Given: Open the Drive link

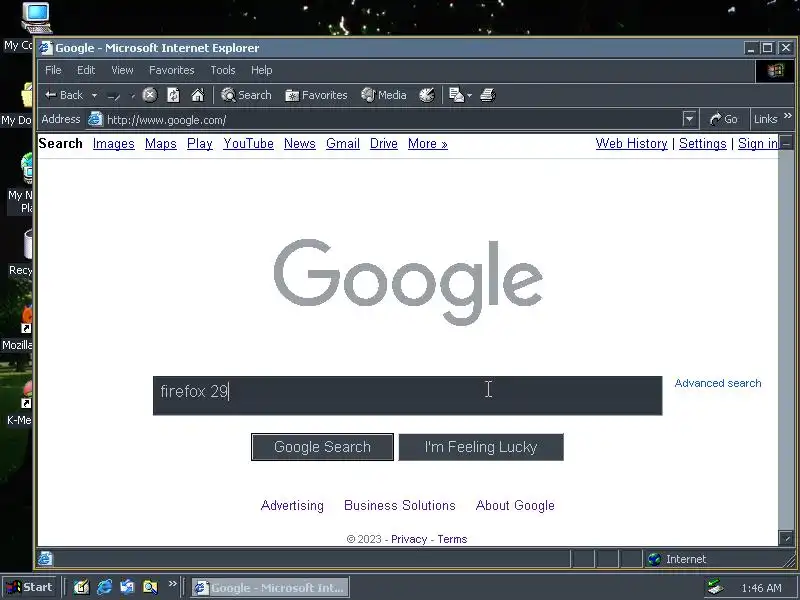Looking at the screenshot, I should tap(384, 144).
